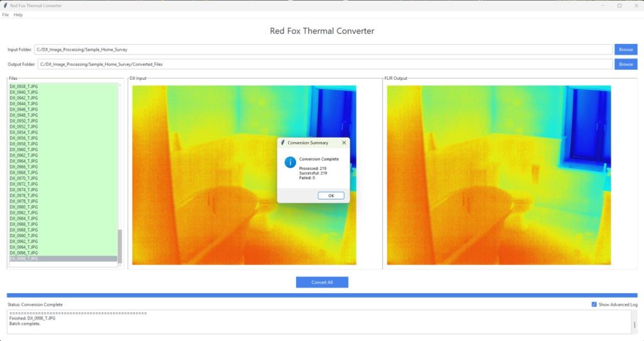This screenshot has width=644, height=341.
Task: Select file DJI_0990_T.JPG in list
Action: pyautogui.click(x=63, y=236)
